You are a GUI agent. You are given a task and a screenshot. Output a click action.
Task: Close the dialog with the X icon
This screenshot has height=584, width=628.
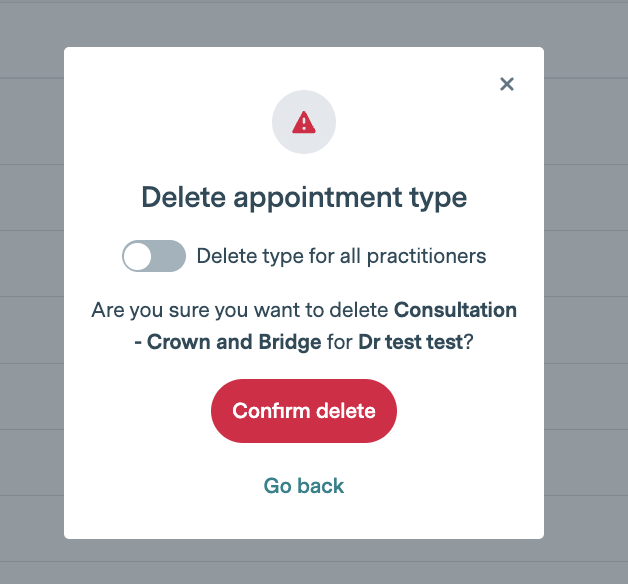pos(507,84)
